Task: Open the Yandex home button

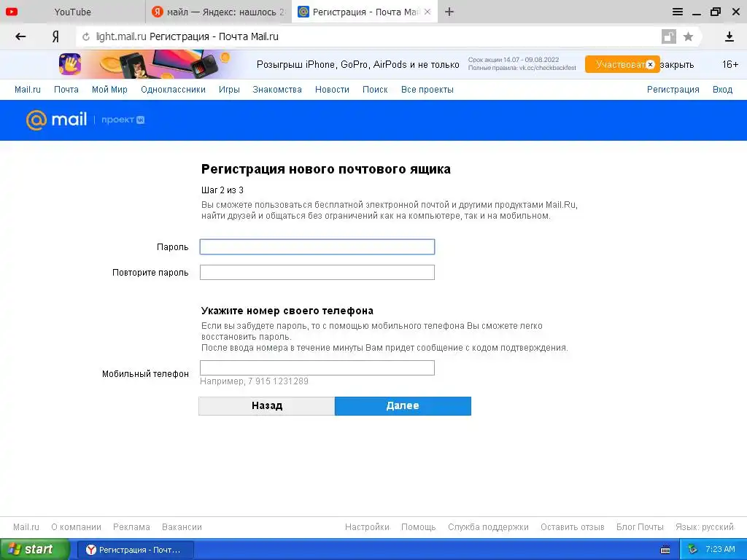Action: (55, 36)
